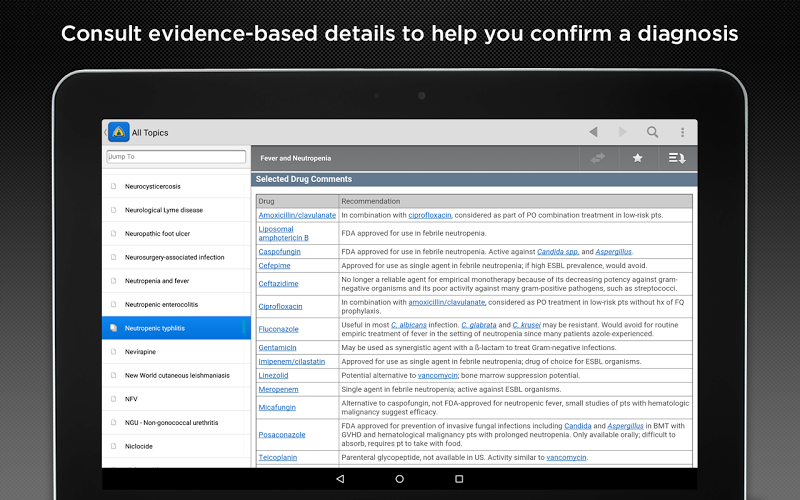Open ciprofloxacin link in Amoxicillin/clavulanate recommendation

[430, 215]
